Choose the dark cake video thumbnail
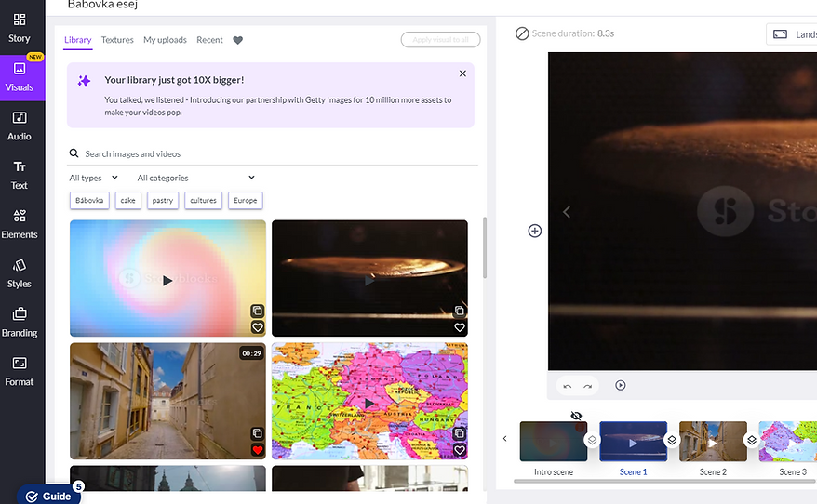817x504 pixels. (369, 278)
